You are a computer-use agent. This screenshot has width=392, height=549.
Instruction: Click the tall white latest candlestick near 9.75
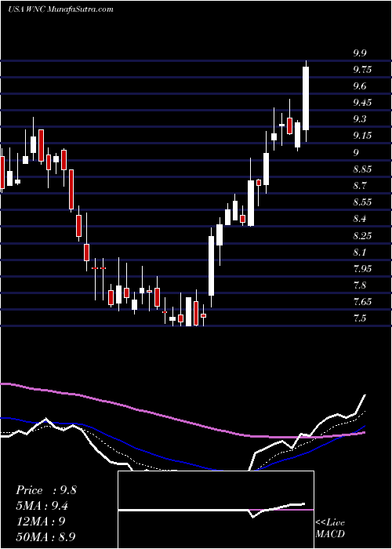click(306, 98)
